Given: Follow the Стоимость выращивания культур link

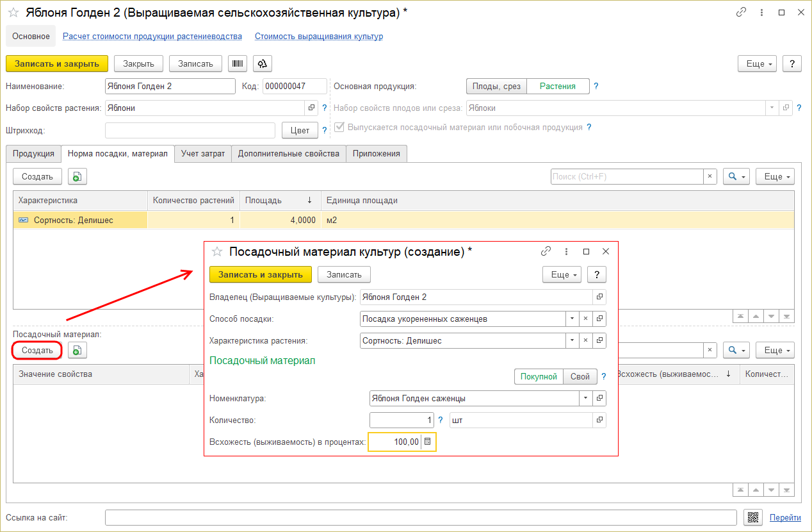Looking at the screenshot, I should click(x=318, y=37).
